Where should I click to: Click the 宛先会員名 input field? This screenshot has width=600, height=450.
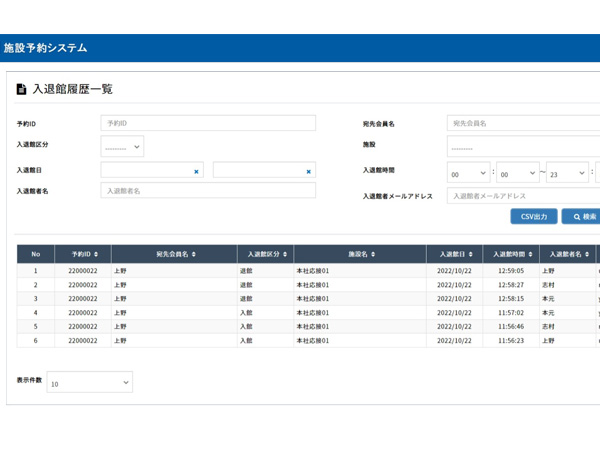coord(522,123)
